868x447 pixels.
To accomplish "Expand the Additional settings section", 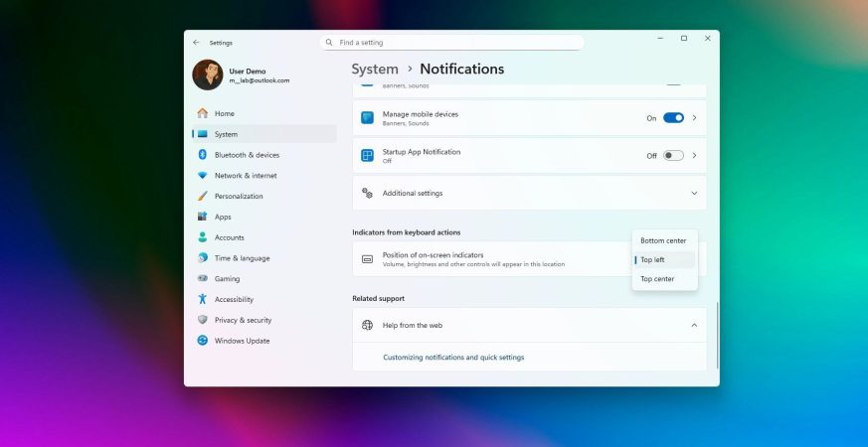I will click(694, 194).
